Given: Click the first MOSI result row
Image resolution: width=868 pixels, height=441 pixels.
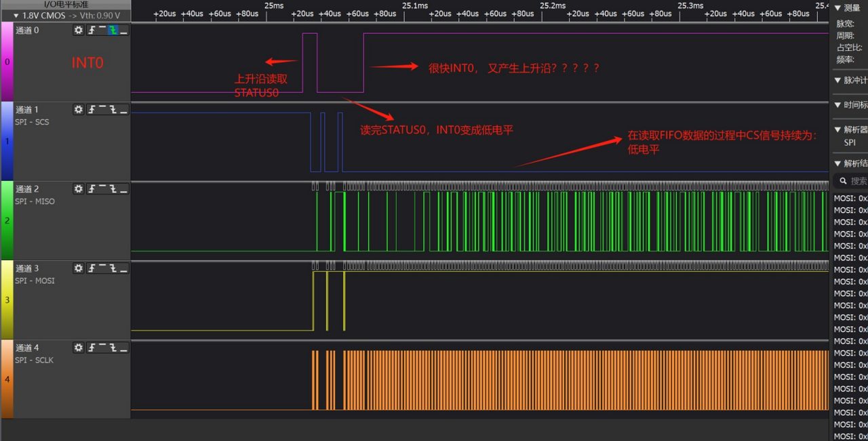Looking at the screenshot, I should pyautogui.click(x=850, y=198).
